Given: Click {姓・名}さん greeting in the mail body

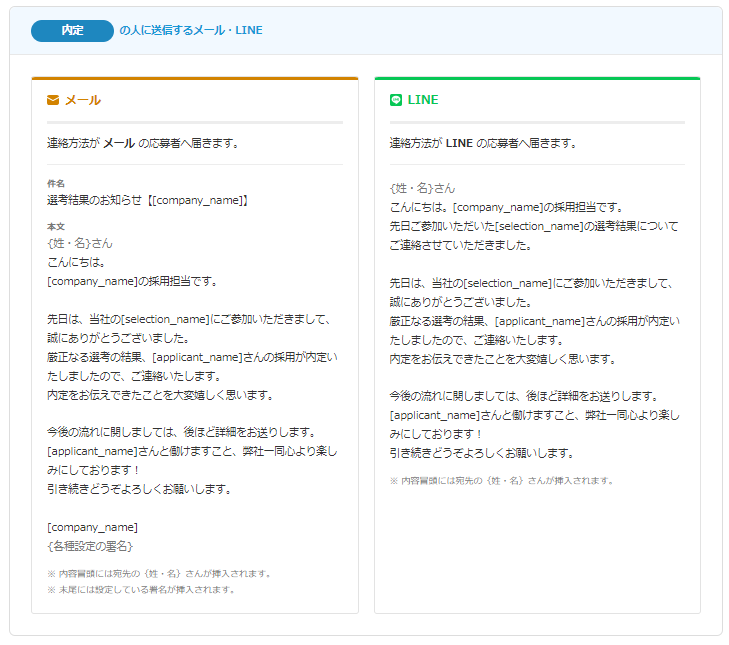Looking at the screenshot, I should [80, 243].
